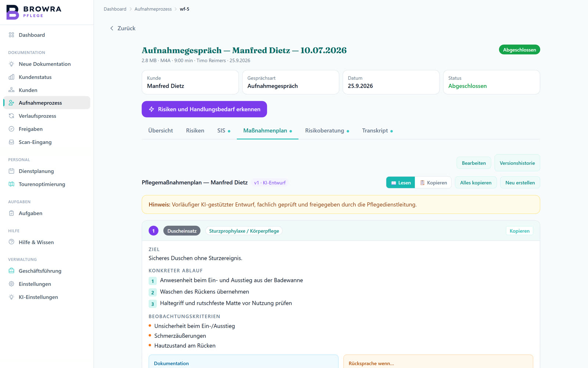The image size is (588, 368).
Task: Open the Dashboard grid icon
Action: (x=11, y=35)
